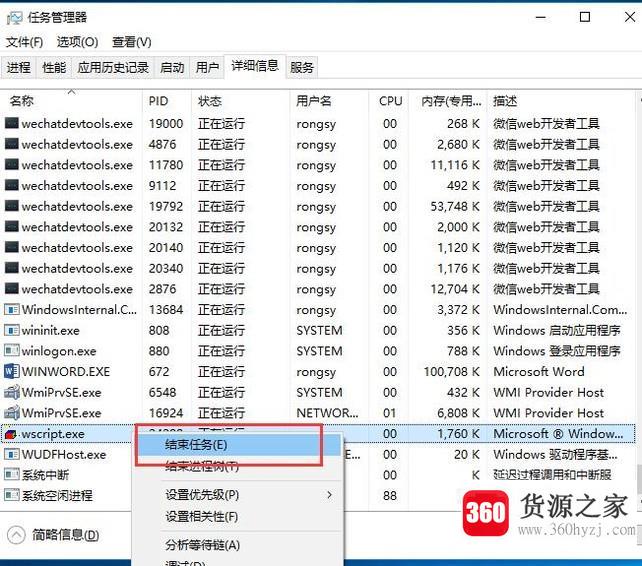Switch to the 应用历史记录 tab
The width and height of the screenshot is (642, 566).
click(x=113, y=67)
